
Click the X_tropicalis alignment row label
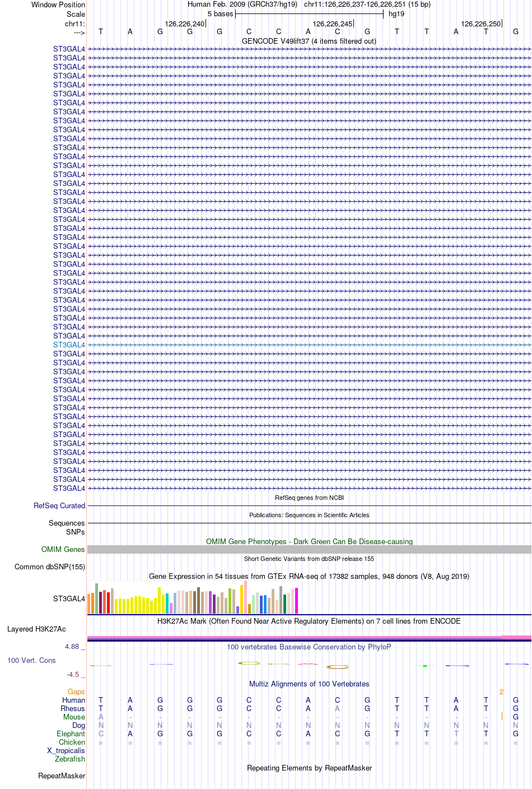click(x=66, y=750)
